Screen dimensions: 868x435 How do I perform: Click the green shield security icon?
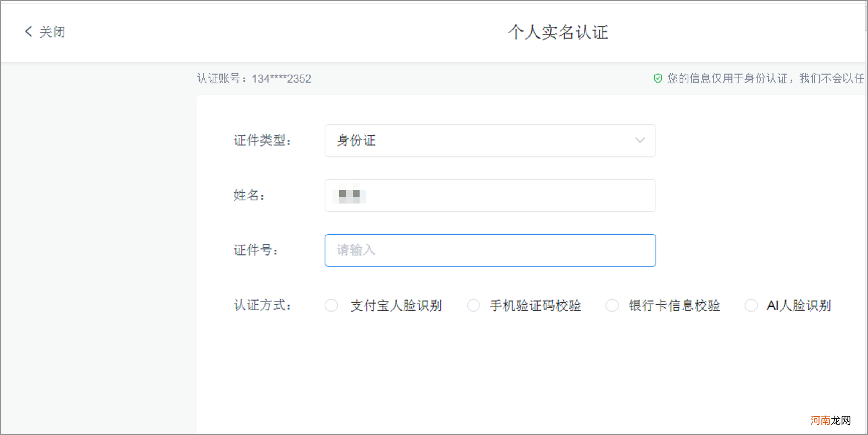click(x=658, y=78)
